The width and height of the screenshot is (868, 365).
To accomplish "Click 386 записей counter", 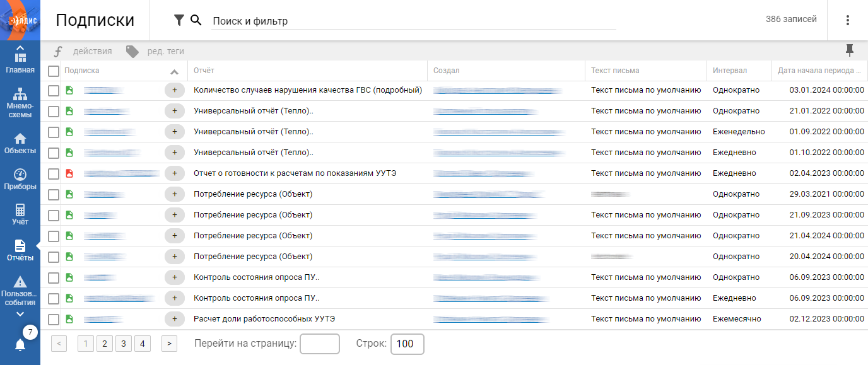I will [x=791, y=20].
